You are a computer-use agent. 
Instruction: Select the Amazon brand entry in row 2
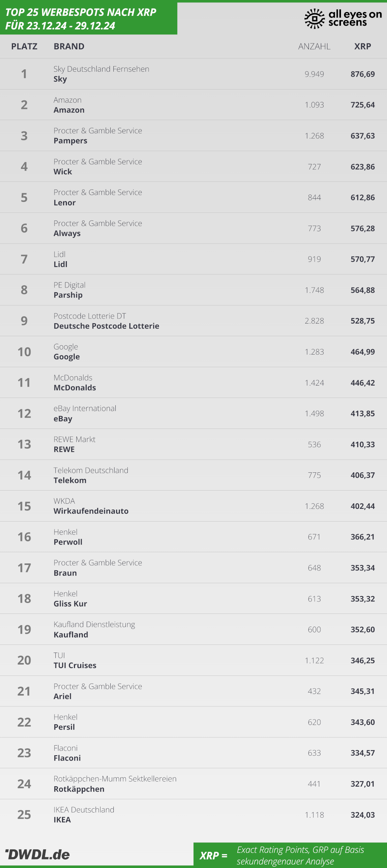(x=69, y=110)
